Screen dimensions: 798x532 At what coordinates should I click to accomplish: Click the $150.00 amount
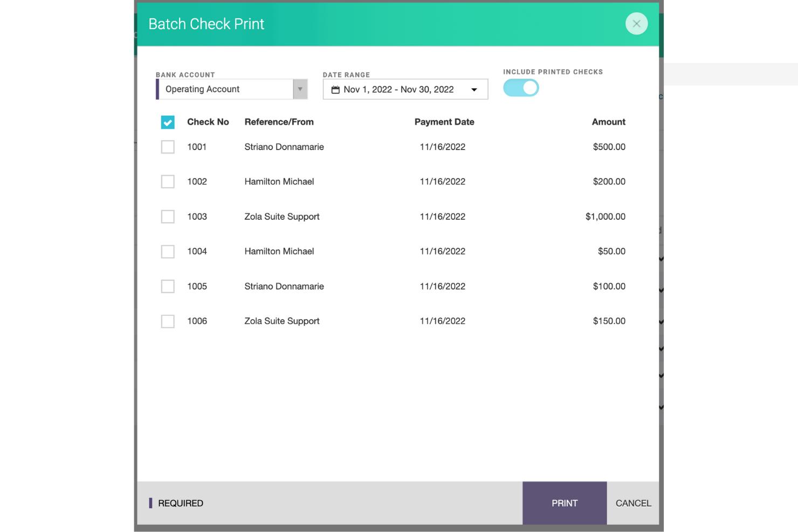609,321
